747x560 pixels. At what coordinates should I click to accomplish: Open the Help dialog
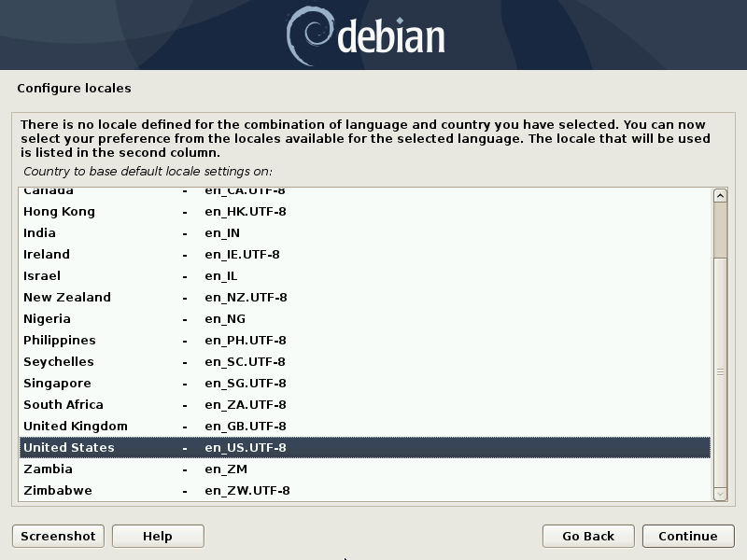[157, 536]
